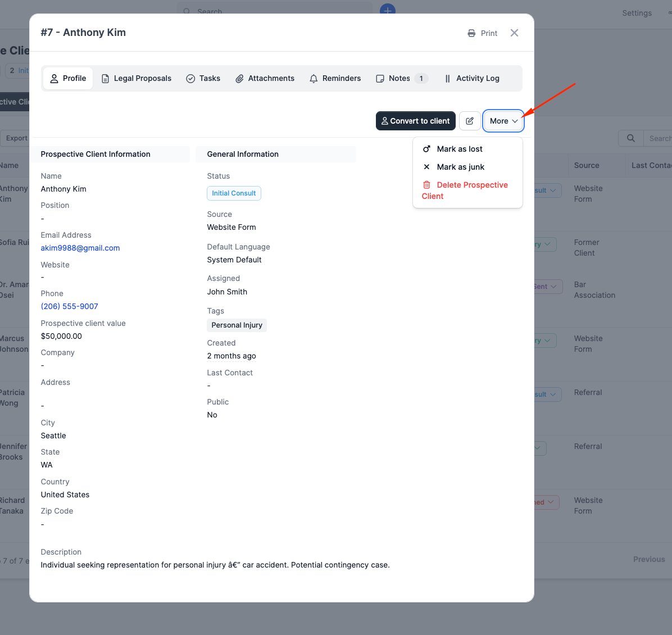Click the search magnifier icon in background table
The image size is (672, 635).
point(631,138)
